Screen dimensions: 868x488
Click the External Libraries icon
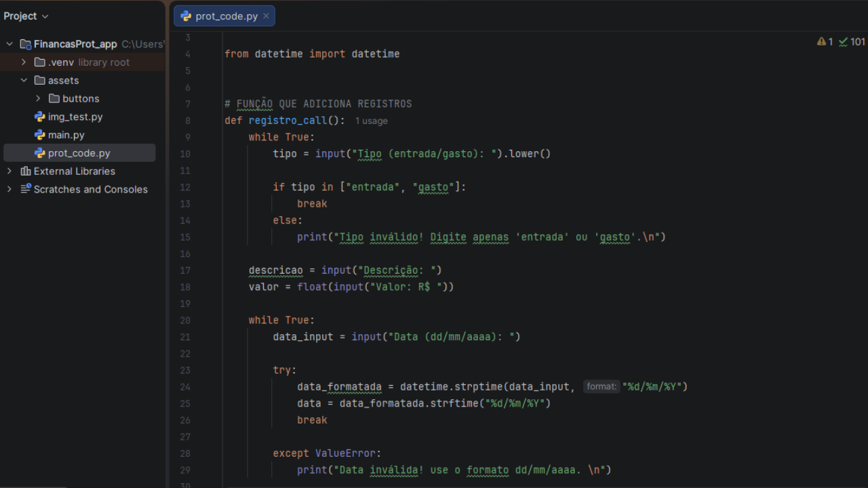26,171
